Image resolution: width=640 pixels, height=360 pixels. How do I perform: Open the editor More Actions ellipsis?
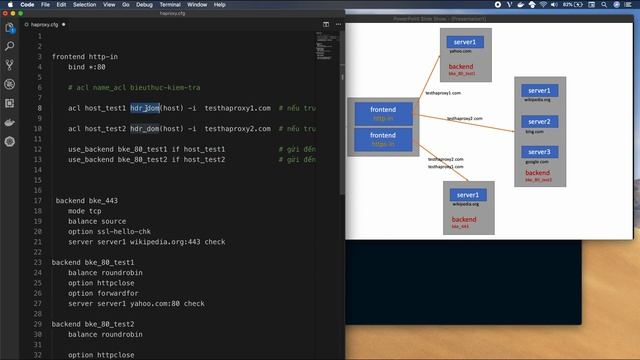point(338,24)
